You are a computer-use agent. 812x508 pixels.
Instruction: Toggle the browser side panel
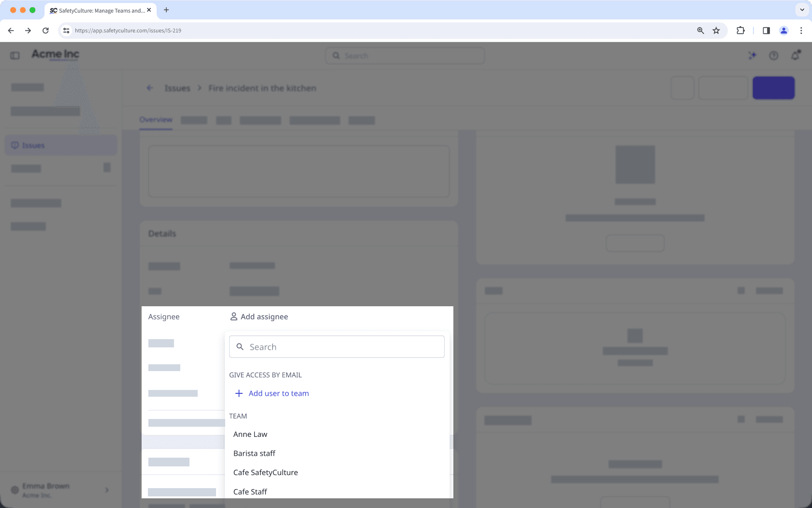pyautogui.click(x=766, y=30)
